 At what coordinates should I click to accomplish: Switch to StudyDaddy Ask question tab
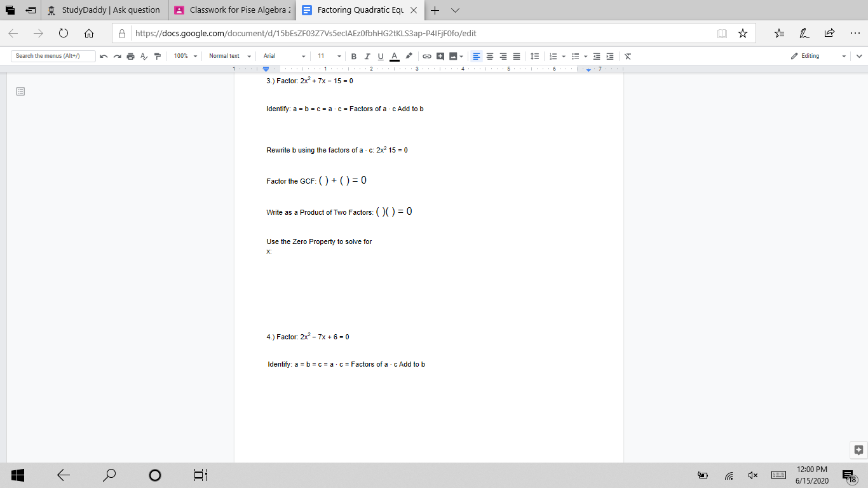pos(105,10)
